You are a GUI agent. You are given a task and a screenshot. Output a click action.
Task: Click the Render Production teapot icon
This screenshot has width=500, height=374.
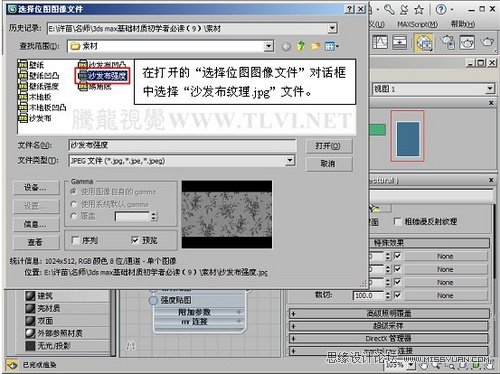(x=487, y=42)
